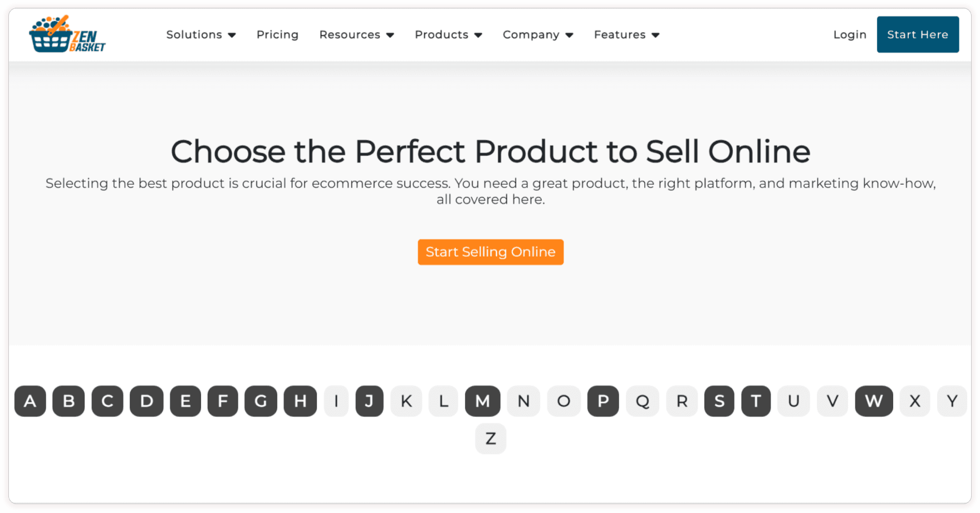Select letter A in the alphabet filter
980x513 pixels.
click(30, 401)
